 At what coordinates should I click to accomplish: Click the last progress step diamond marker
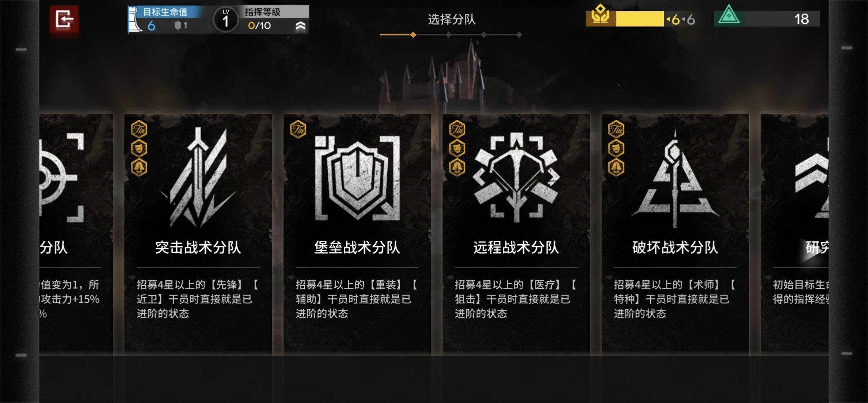519,35
